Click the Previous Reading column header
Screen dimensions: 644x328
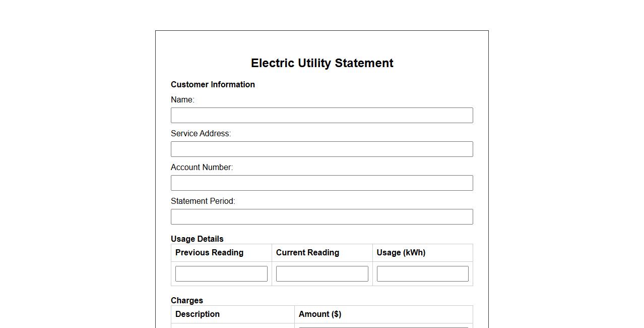(x=209, y=253)
